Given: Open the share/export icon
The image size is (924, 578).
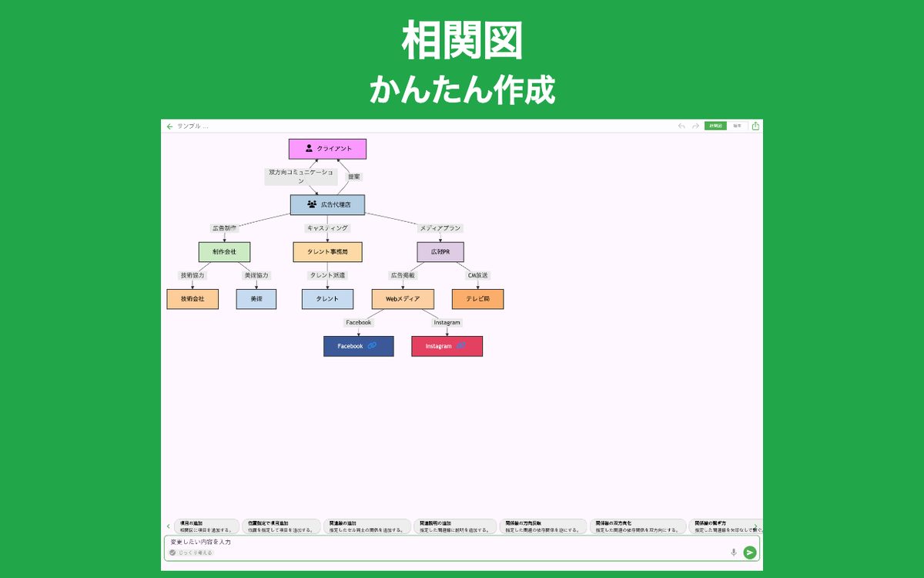Looking at the screenshot, I should (755, 126).
